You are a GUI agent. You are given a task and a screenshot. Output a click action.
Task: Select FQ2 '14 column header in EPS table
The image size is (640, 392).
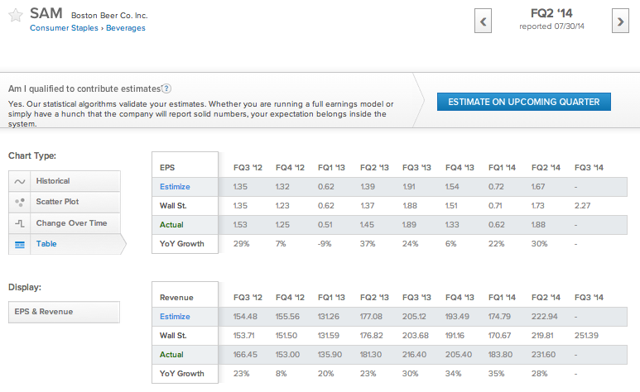pyautogui.click(x=546, y=167)
